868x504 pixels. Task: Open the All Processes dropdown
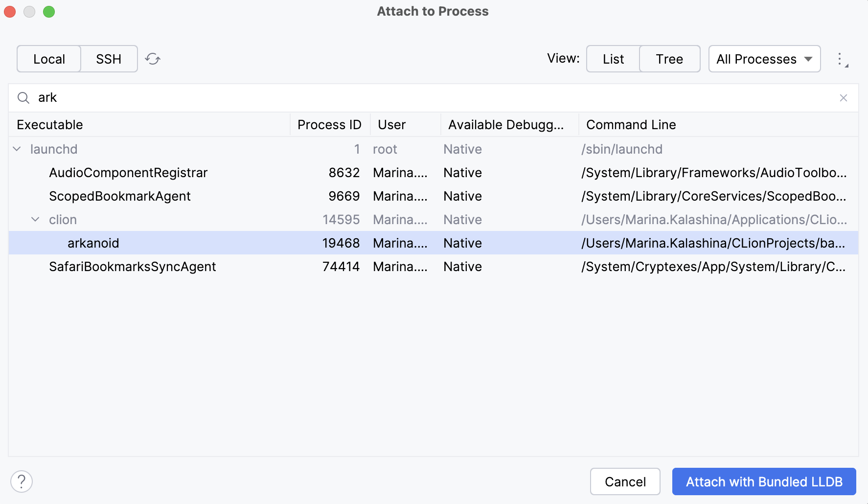[764, 59]
